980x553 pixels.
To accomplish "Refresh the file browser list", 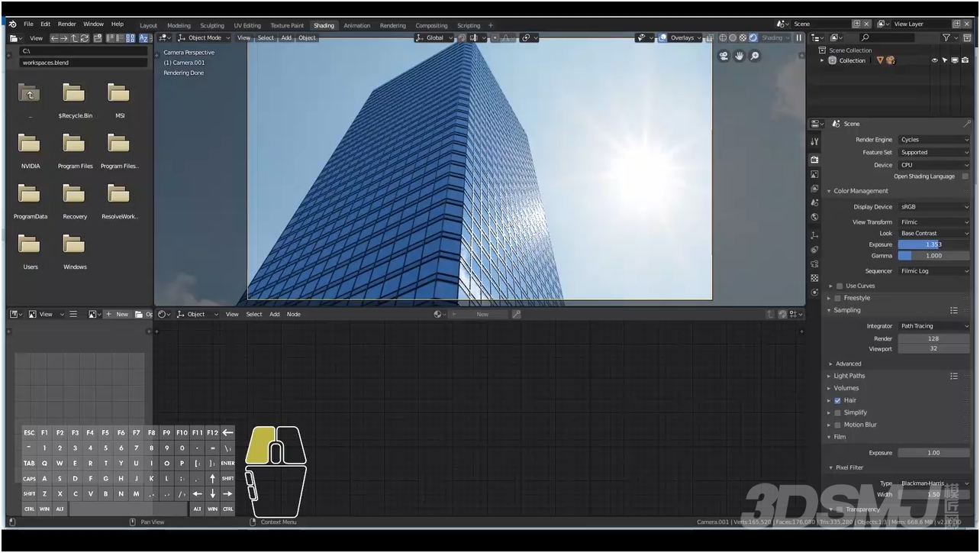I will 84,38.
